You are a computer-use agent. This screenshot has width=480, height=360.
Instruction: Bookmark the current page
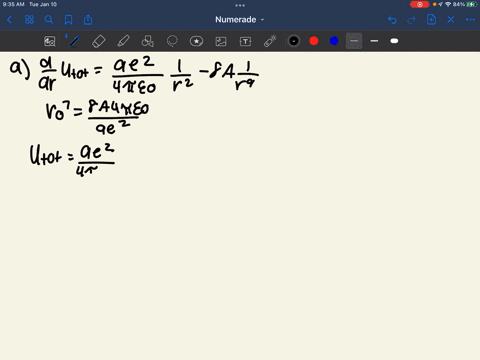tap(68, 20)
